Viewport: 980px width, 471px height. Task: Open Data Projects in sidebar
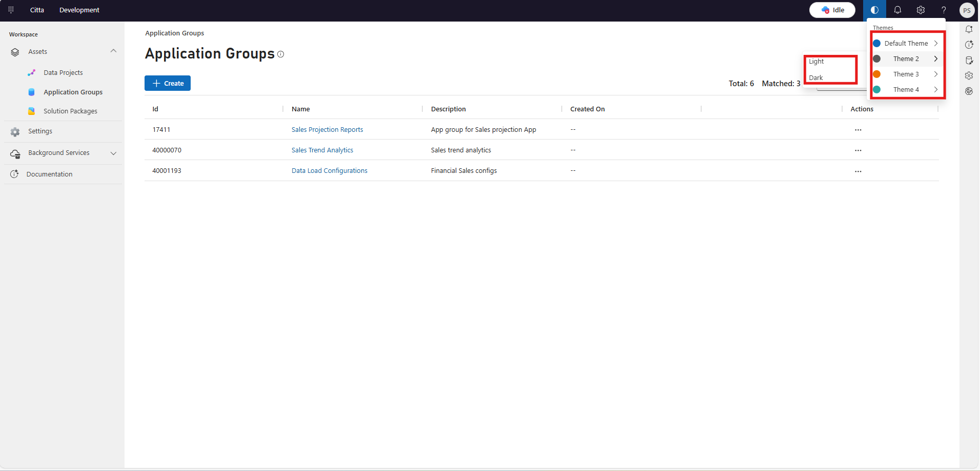[x=63, y=73]
